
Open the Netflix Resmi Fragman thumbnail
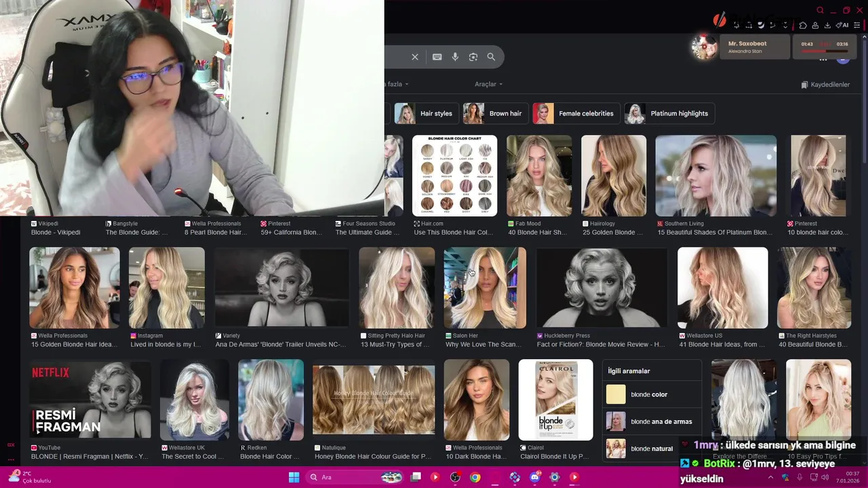tap(90, 400)
